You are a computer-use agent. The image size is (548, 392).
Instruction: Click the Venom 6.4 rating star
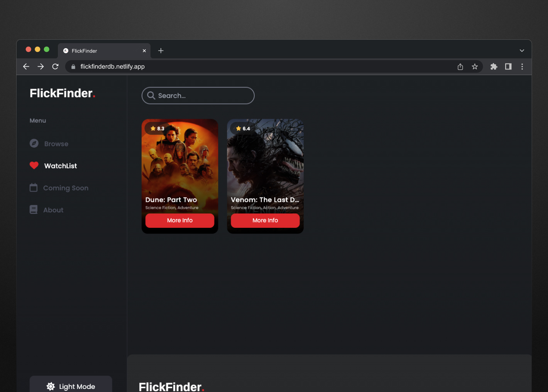(x=238, y=128)
